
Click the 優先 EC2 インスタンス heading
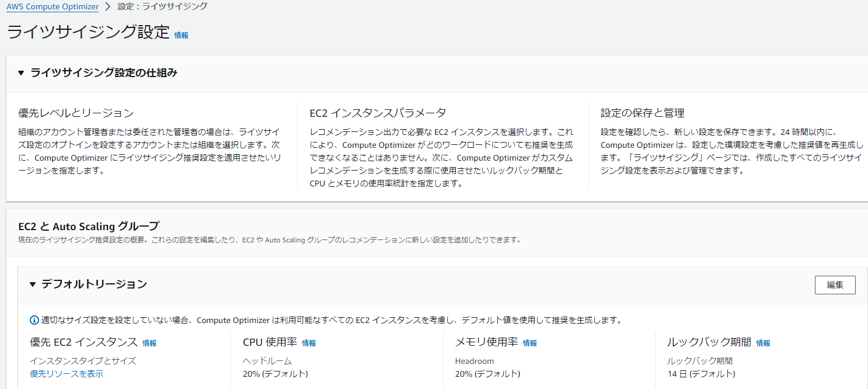(83, 342)
